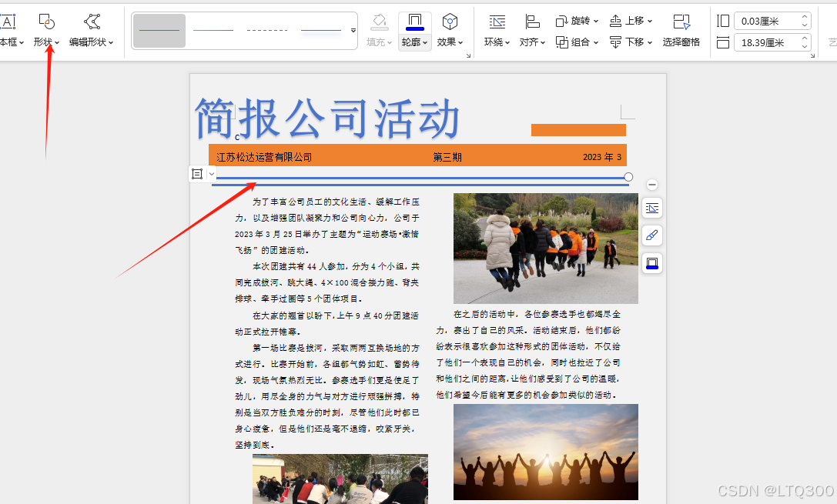Click the 编辑形状 edit shape tool
The width and height of the screenshot is (837, 504).
coord(92,31)
